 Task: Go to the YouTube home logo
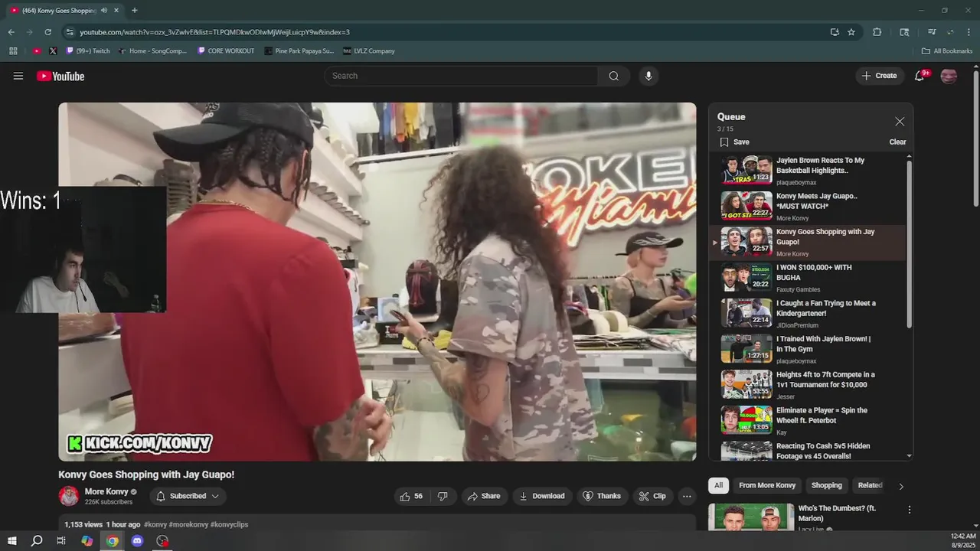click(x=60, y=76)
